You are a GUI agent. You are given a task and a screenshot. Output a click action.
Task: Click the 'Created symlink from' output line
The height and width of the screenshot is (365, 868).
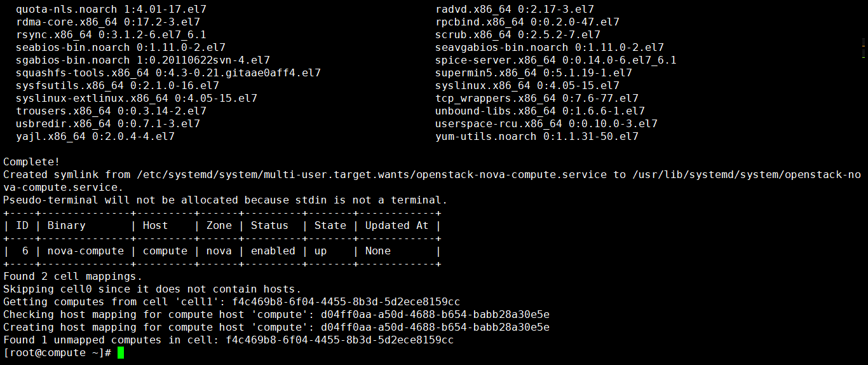[x=432, y=181]
